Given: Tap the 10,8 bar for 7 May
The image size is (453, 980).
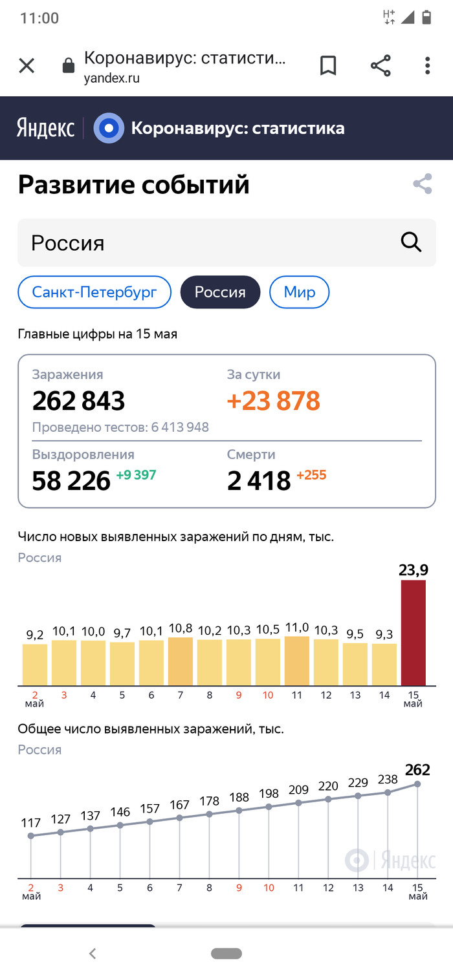Looking at the screenshot, I should coord(180,661).
